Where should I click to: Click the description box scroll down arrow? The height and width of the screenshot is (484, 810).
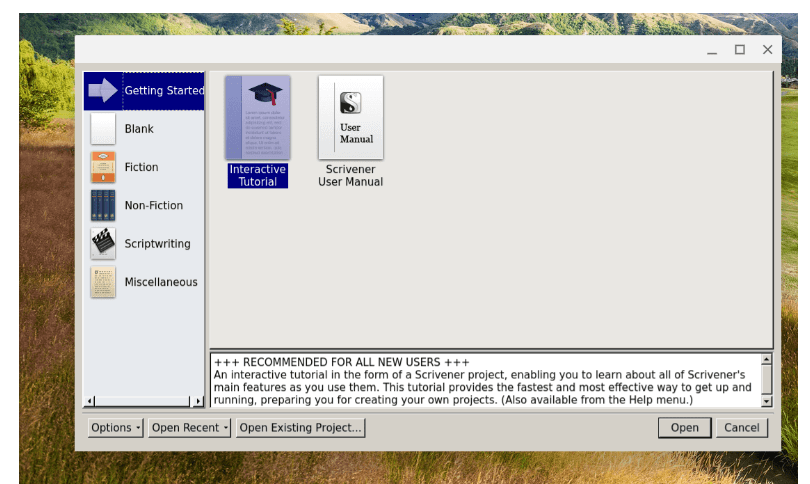767,401
